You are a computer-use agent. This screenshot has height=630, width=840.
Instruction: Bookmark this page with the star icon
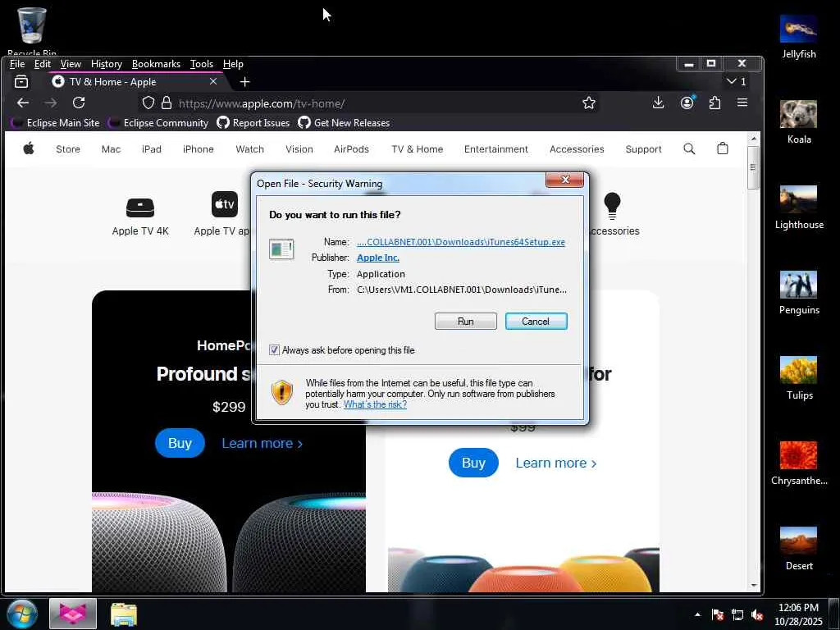click(589, 103)
